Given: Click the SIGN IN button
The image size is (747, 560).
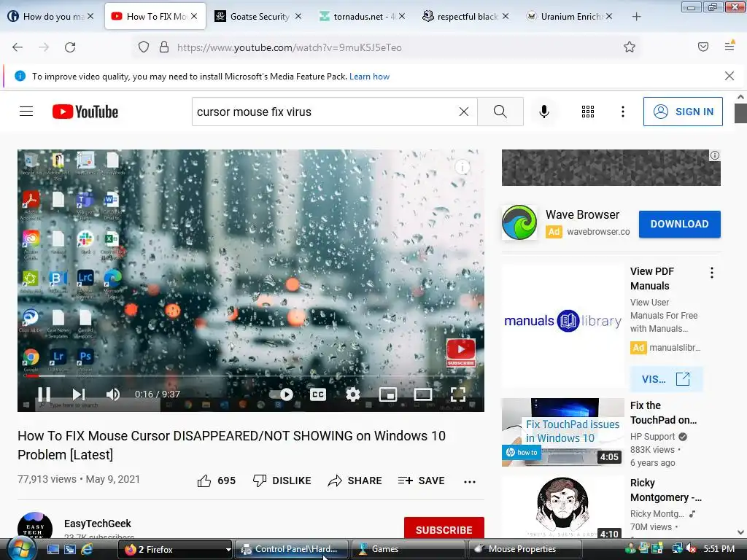Looking at the screenshot, I should pyautogui.click(x=683, y=112).
